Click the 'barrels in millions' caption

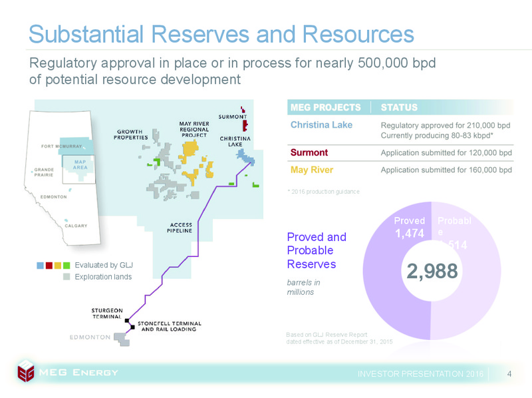(x=304, y=288)
